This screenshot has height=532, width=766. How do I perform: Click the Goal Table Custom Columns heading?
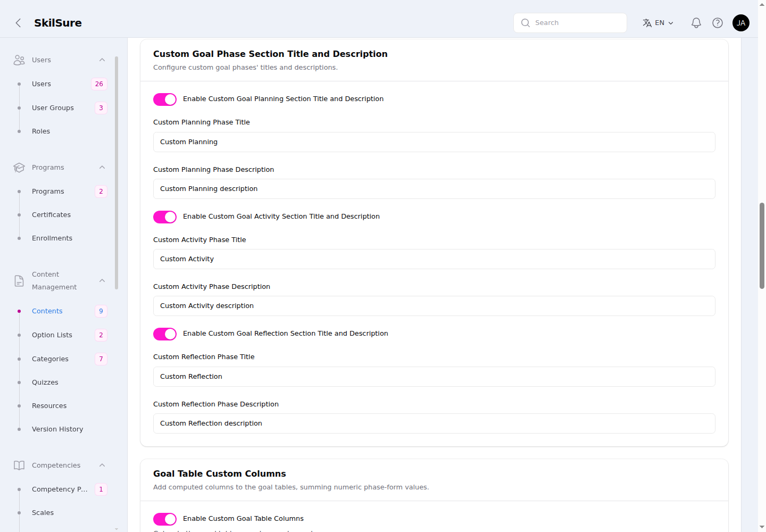tap(220, 474)
